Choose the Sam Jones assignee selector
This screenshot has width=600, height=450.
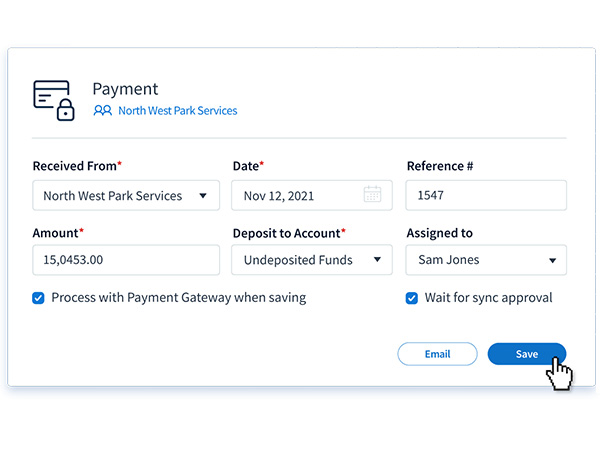pos(486,260)
